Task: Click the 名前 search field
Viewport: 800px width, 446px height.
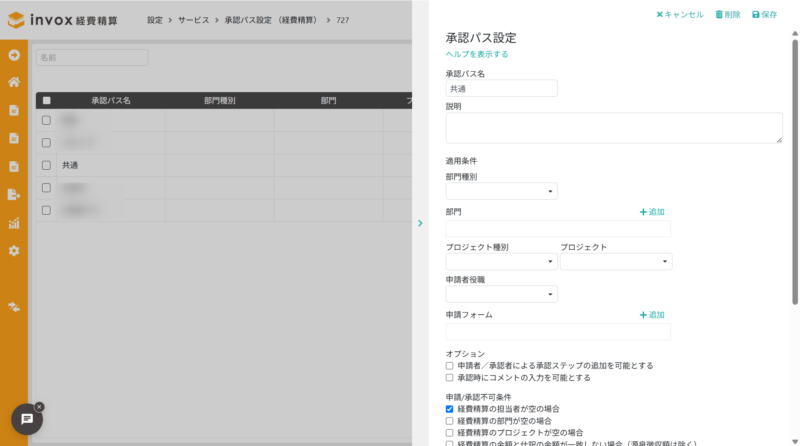Action: coord(92,58)
